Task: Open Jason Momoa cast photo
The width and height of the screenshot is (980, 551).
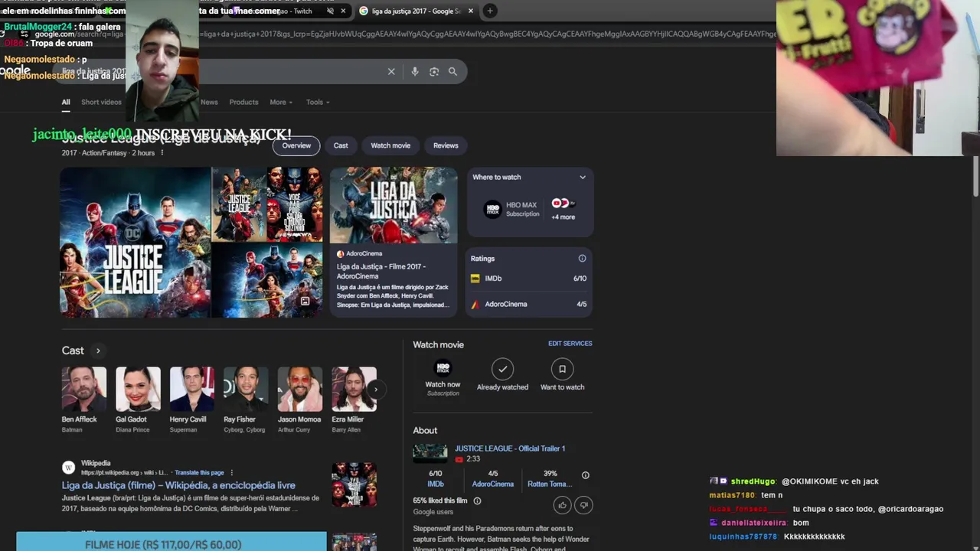Action: tap(299, 389)
